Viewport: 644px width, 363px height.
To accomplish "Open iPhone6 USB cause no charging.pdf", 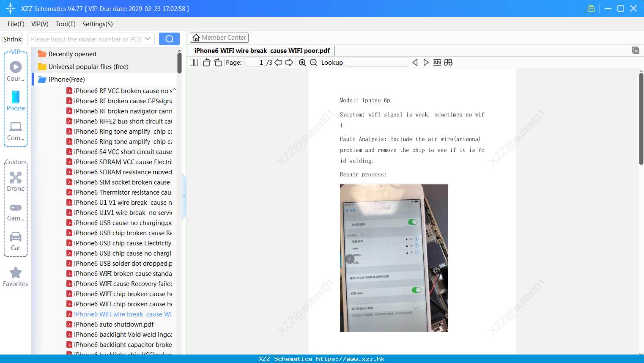I will [x=119, y=223].
